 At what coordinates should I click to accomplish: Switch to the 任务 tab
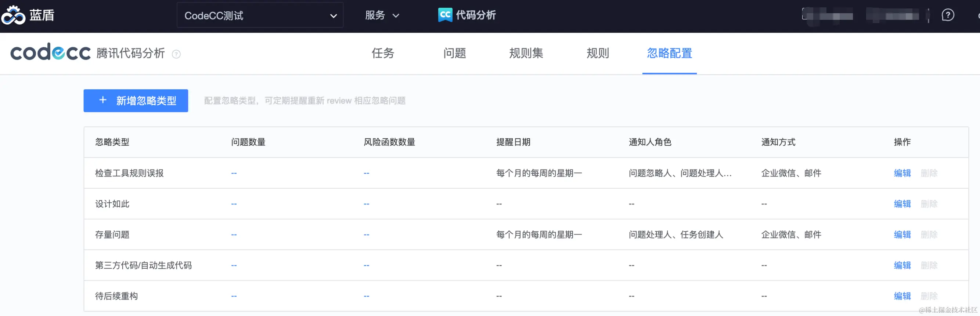tap(383, 53)
